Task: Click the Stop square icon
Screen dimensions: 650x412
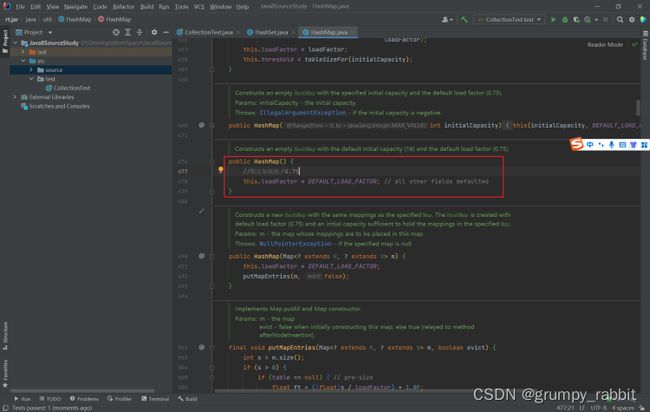Action: 605,19
